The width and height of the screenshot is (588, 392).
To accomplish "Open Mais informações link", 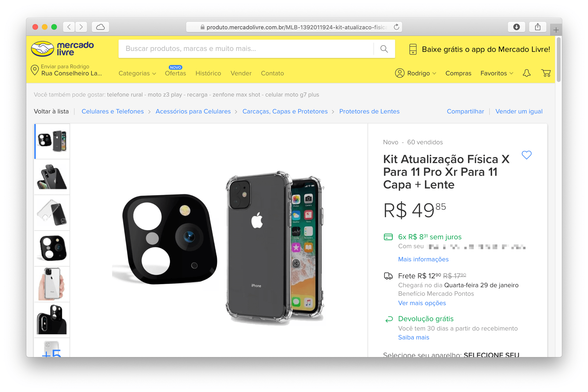I will coord(423,259).
